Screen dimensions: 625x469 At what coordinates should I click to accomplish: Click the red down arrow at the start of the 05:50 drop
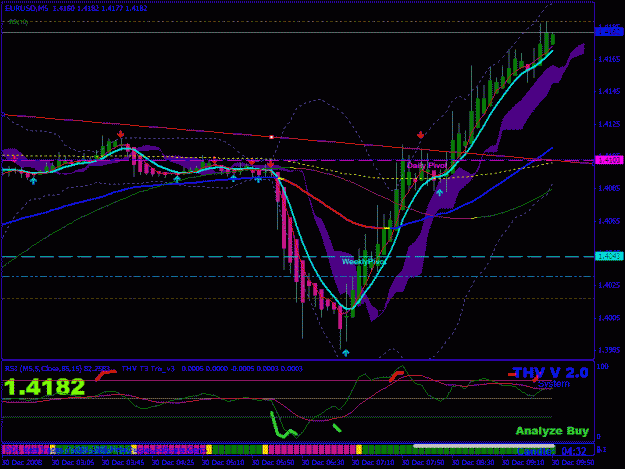coord(270,164)
